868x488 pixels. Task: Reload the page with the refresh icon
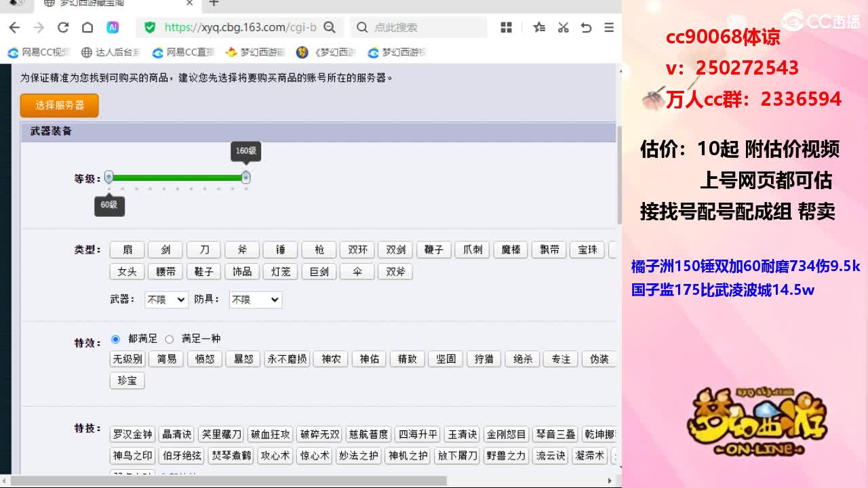tap(63, 27)
